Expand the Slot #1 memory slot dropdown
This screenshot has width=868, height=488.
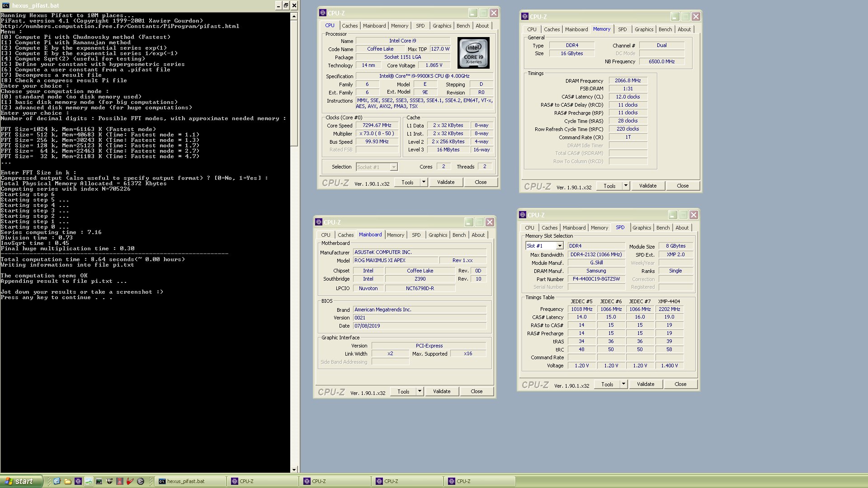tap(560, 246)
